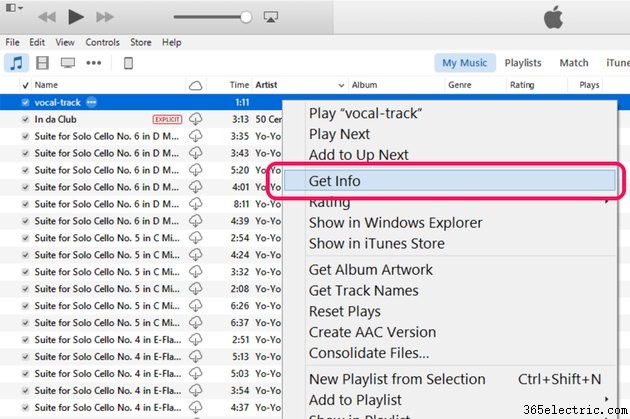Open the Edit menu

37,42
